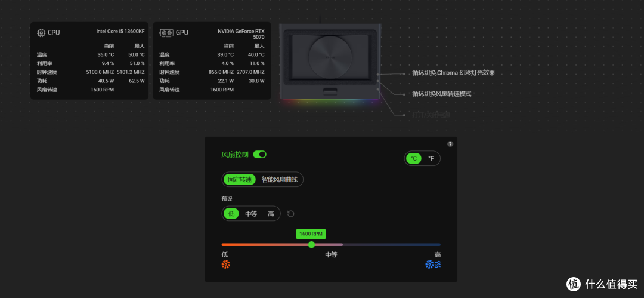Click the orange low-speed fan icon
The image size is (644, 298).
point(226,264)
